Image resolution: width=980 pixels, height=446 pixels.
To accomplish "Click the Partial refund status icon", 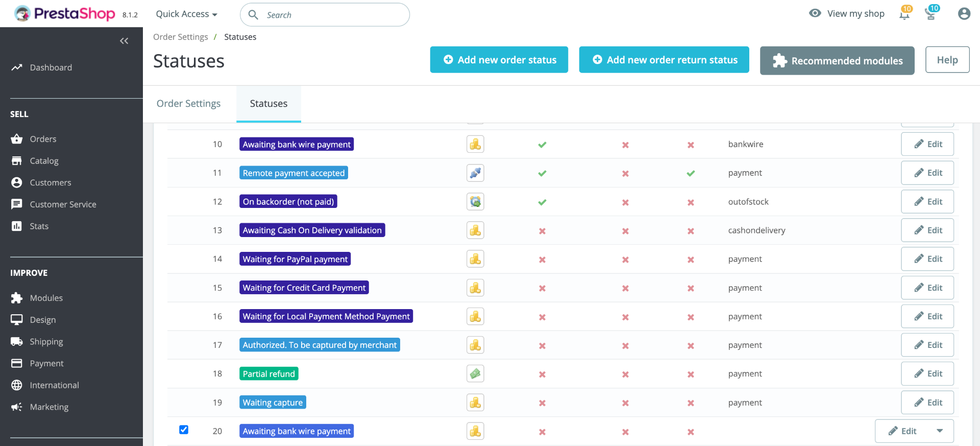I will tap(475, 374).
